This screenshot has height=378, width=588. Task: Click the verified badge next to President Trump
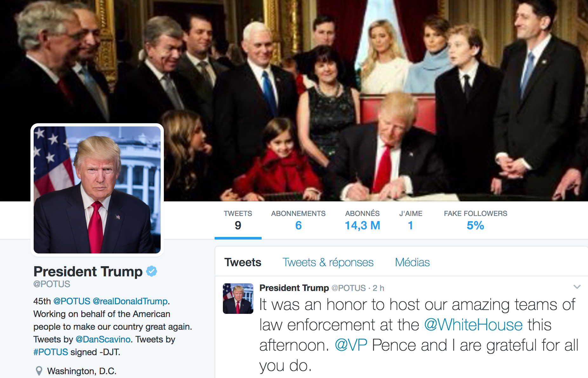[151, 271]
